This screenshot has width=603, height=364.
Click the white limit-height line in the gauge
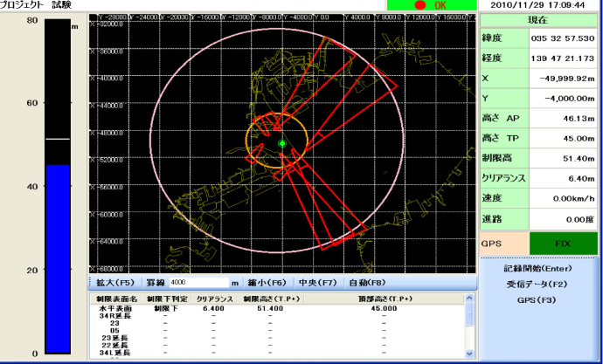58,139
